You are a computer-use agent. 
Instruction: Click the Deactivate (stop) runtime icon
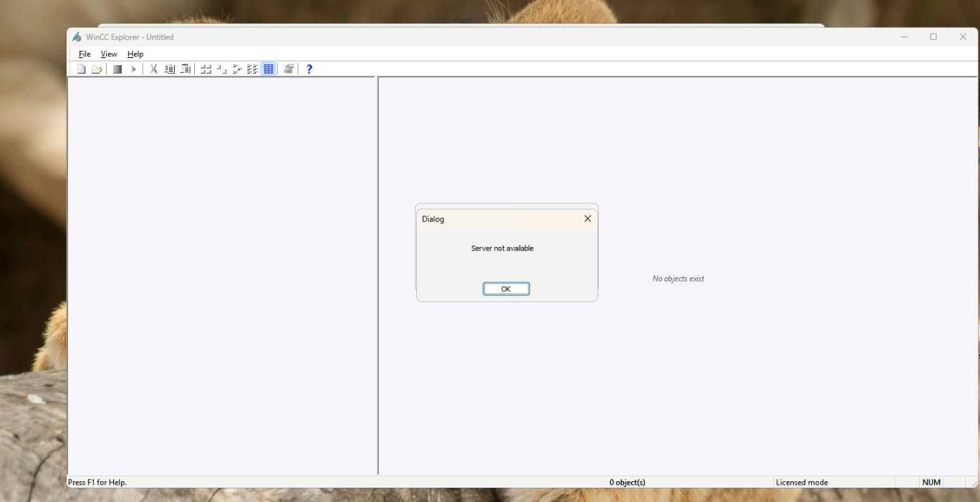(x=117, y=69)
